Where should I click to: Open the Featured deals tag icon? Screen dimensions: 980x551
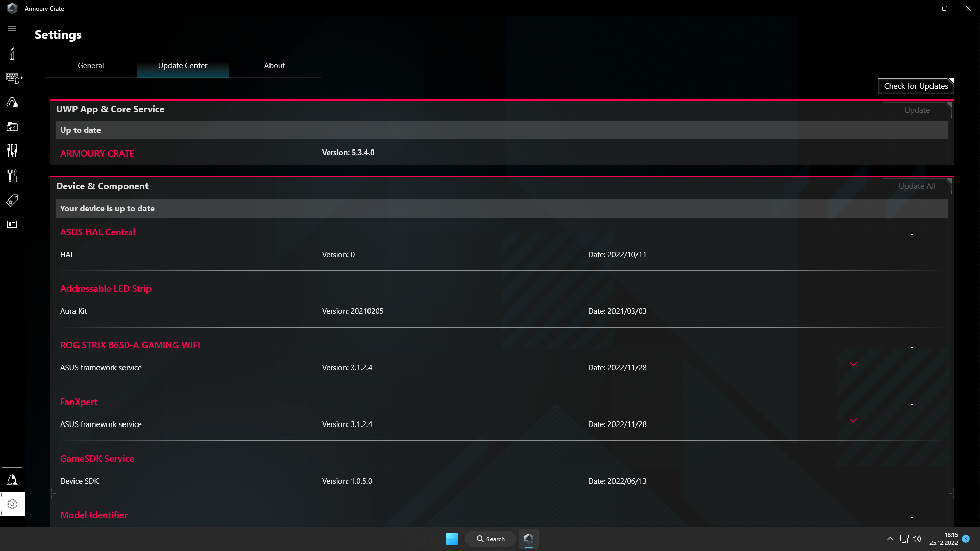click(12, 201)
